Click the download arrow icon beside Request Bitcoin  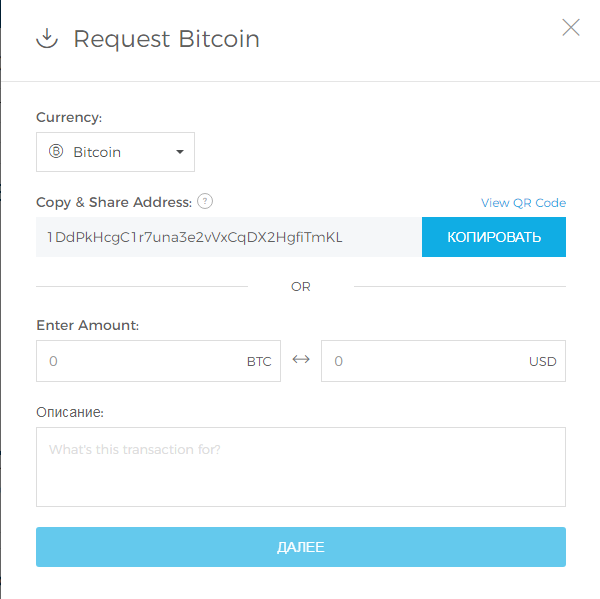[46, 39]
